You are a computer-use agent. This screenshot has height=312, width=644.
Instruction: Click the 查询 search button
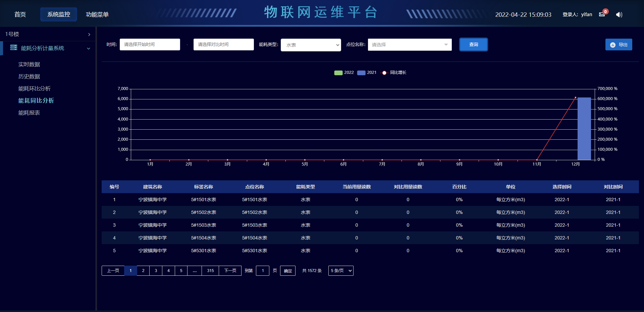coord(474,45)
